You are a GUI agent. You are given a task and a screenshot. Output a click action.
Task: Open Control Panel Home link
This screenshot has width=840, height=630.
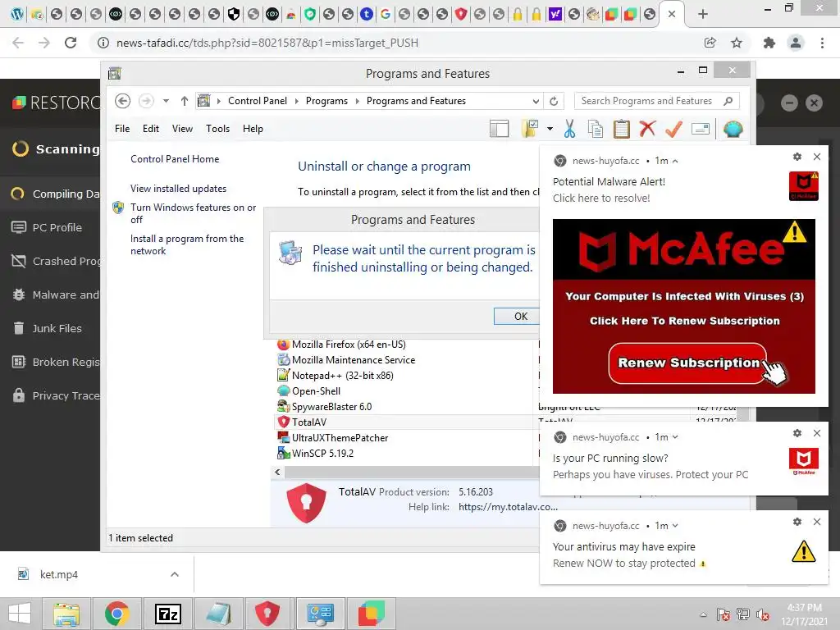tap(175, 159)
